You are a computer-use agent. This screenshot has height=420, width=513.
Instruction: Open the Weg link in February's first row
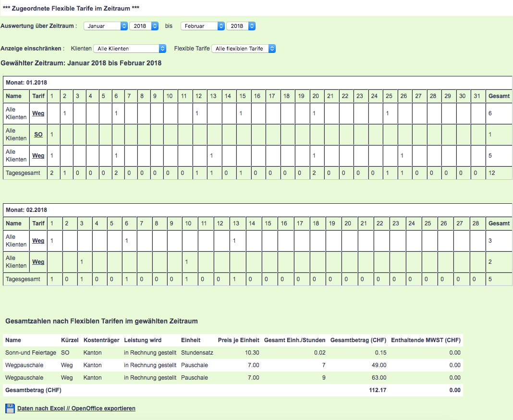[x=38, y=241]
